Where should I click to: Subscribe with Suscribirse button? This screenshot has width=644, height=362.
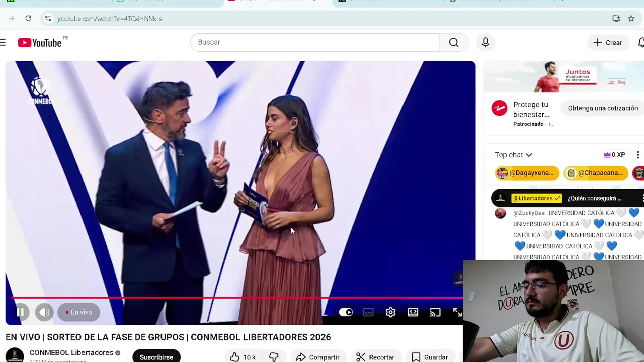coord(156,356)
